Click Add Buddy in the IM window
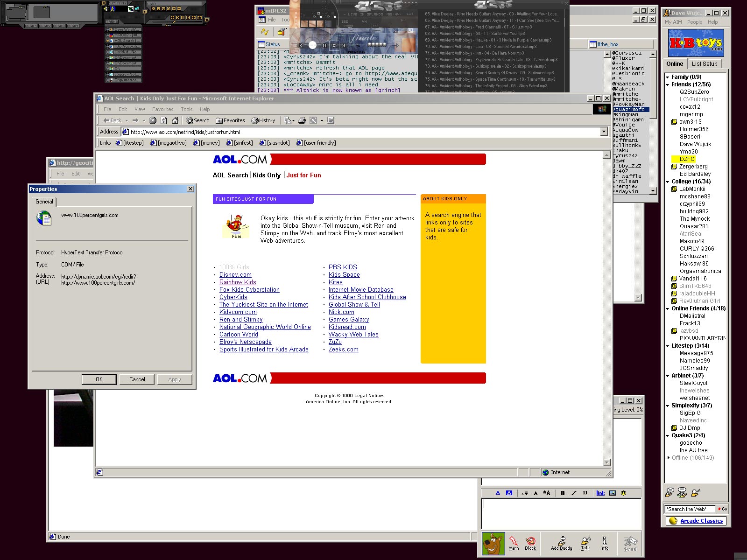 [x=562, y=544]
